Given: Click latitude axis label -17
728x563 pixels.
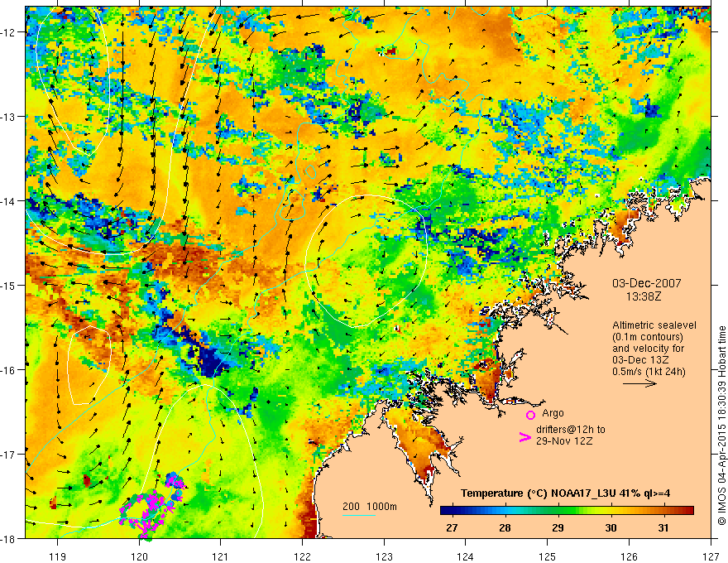Looking at the screenshot, I should (x=8, y=455).
